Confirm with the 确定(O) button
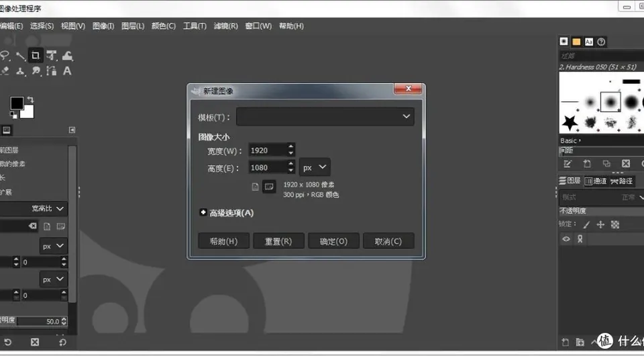This screenshot has width=644, height=356. (333, 241)
